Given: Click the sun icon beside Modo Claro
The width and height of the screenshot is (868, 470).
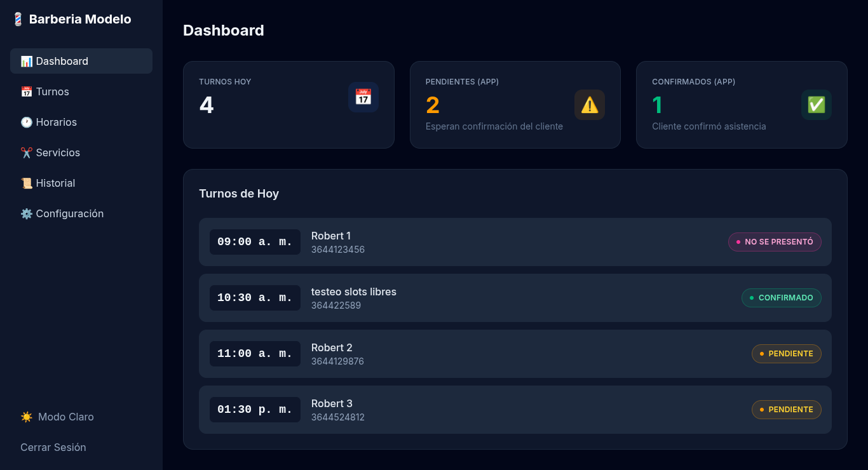Looking at the screenshot, I should tap(26, 417).
